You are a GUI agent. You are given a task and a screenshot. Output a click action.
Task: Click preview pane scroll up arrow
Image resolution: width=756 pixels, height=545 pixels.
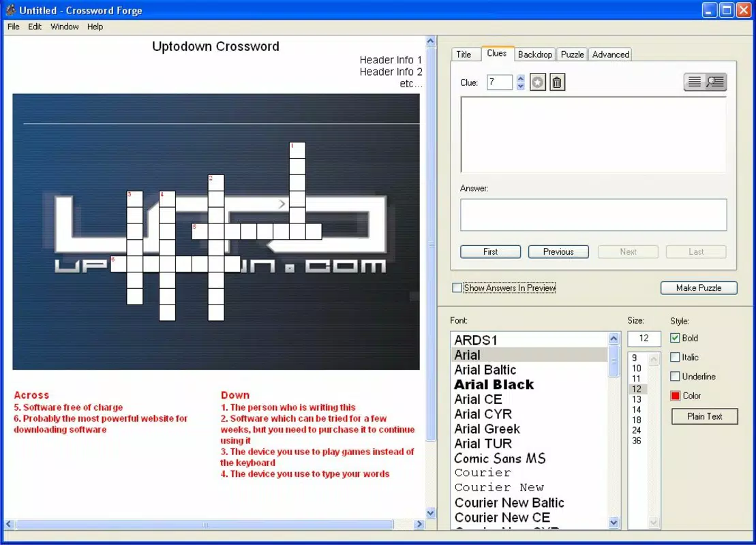431,41
